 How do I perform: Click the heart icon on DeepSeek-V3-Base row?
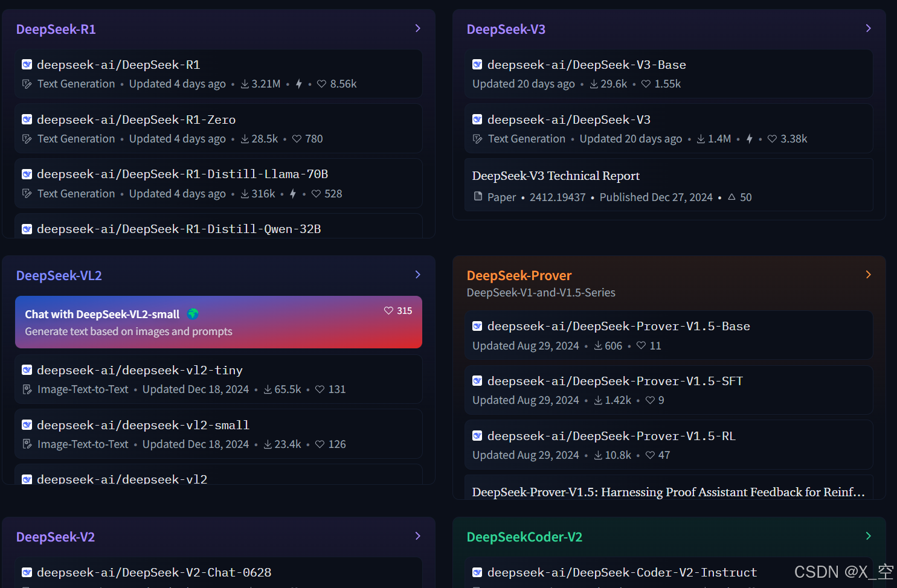pos(646,84)
